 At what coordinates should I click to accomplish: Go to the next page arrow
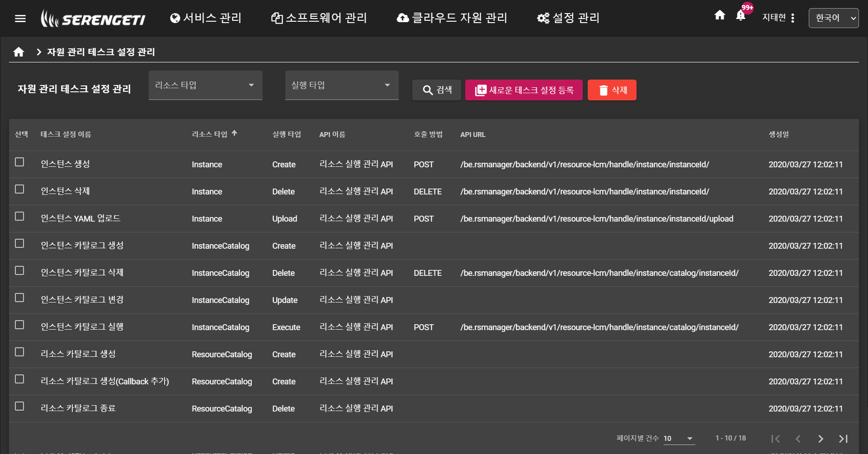coord(821,439)
